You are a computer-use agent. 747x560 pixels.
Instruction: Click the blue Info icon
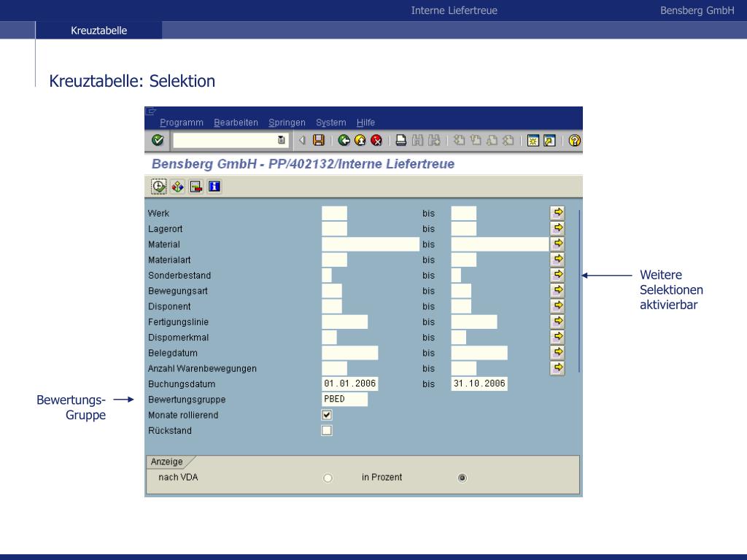click(214, 186)
